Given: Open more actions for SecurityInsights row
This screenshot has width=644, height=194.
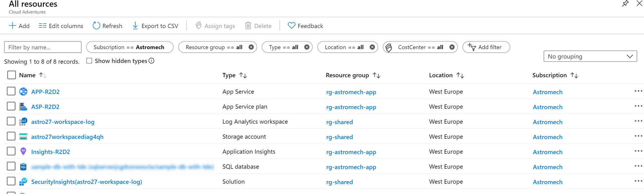Looking at the screenshot, I should [x=638, y=181].
